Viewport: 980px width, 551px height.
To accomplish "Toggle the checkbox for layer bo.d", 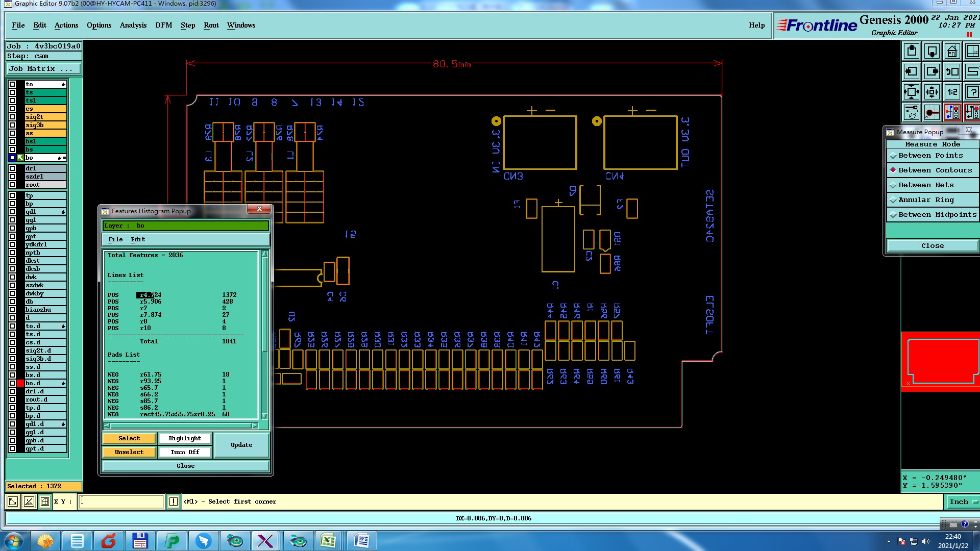I will (12, 383).
